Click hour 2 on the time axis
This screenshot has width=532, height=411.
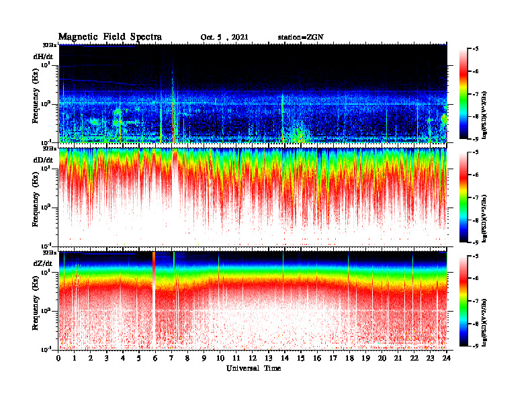pyautogui.click(x=91, y=359)
